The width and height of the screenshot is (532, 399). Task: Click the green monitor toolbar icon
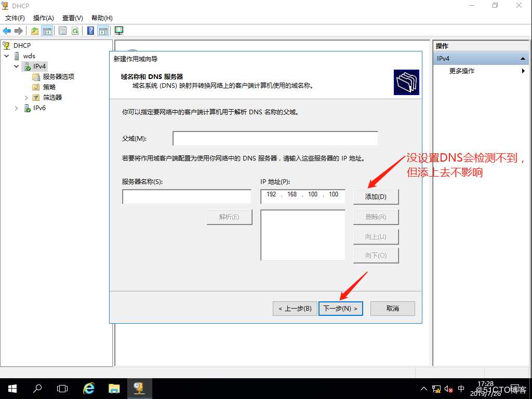pos(119,31)
